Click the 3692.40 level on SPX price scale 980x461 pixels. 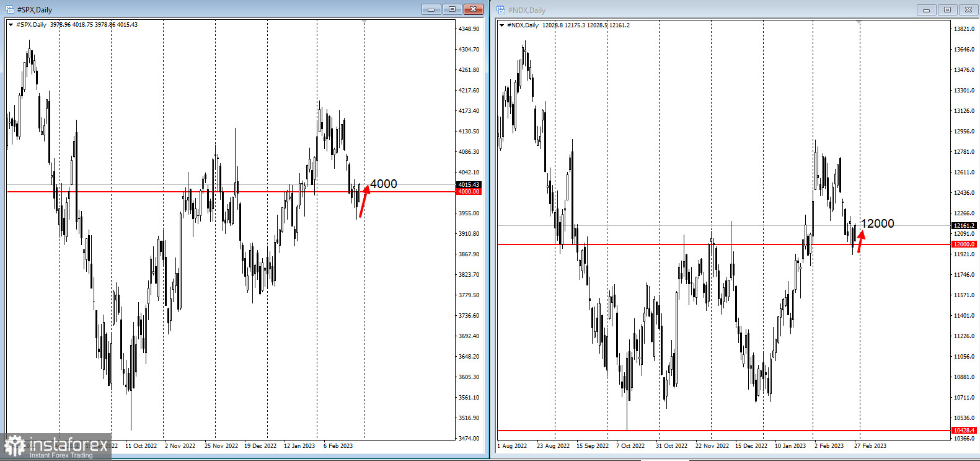[469, 336]
